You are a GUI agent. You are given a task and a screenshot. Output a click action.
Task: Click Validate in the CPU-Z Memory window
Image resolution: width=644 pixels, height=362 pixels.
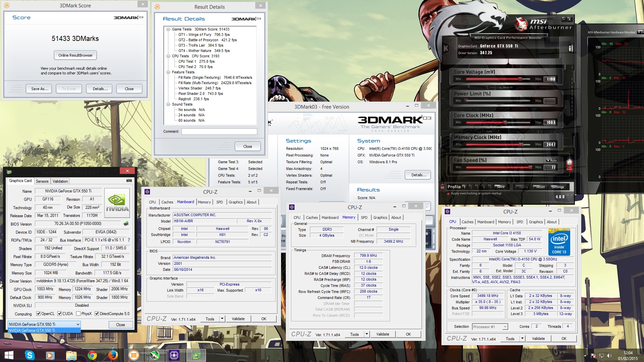[383, 334]
